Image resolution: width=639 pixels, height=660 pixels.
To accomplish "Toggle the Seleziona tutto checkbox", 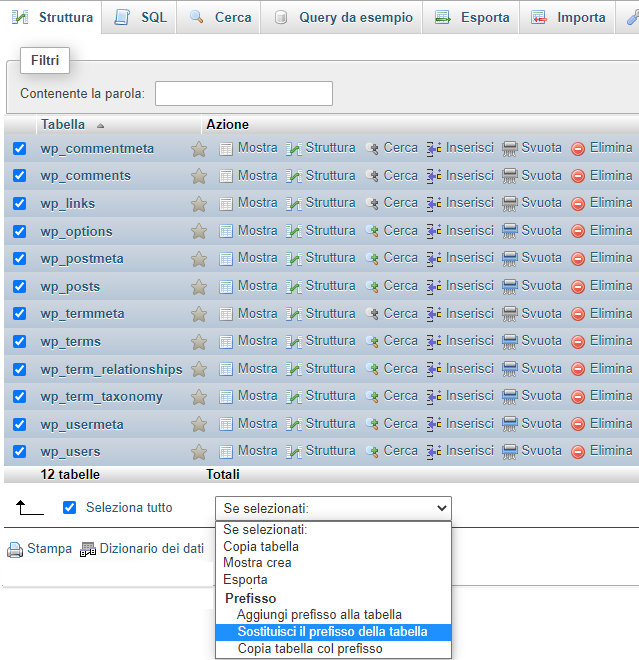I will (69, 507).
